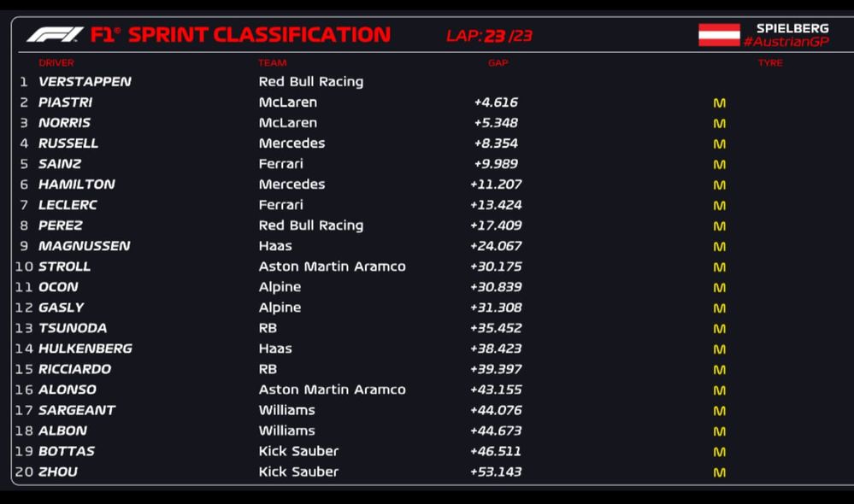Select Red Bull Racing team for Perez
The image size is (854, 504).
click(311, 226)
